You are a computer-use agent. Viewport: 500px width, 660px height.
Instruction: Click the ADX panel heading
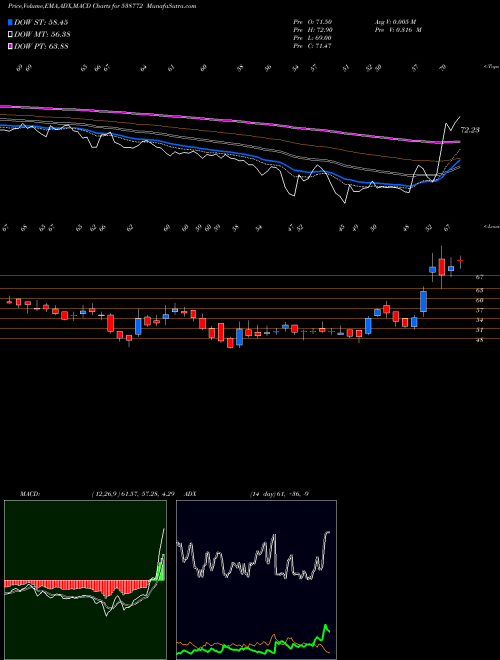tap(191, 493)
